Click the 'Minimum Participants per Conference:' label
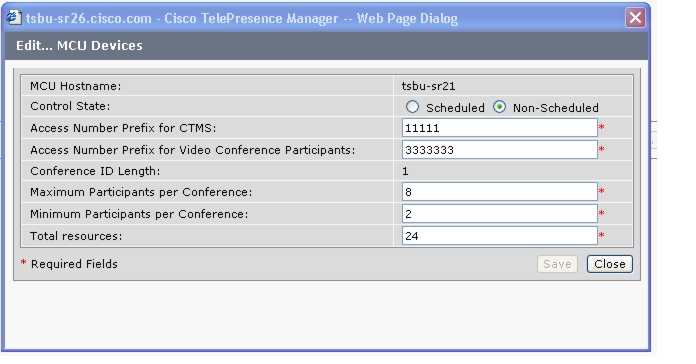The width and height of the screenshot is (696, 364). [139, 214]
